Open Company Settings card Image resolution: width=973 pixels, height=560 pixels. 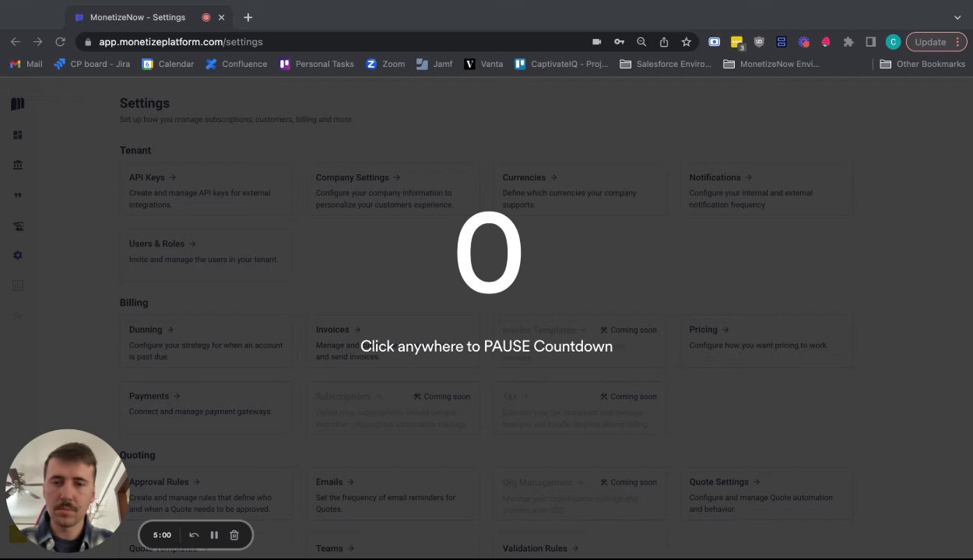[394, 191]
